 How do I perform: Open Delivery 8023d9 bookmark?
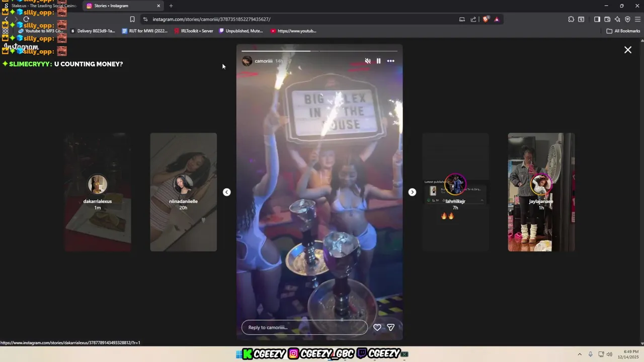[x=93, y=31]
